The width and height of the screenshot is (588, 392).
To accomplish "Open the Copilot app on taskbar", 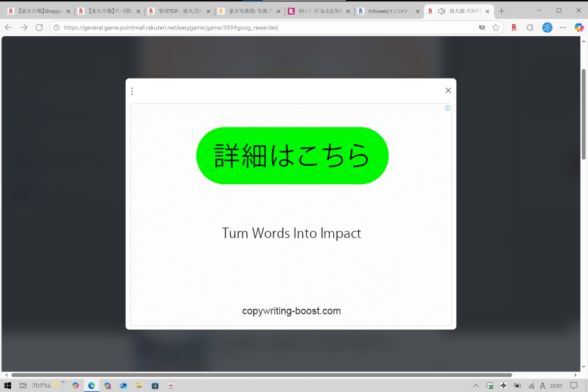I will coord(75,386).
